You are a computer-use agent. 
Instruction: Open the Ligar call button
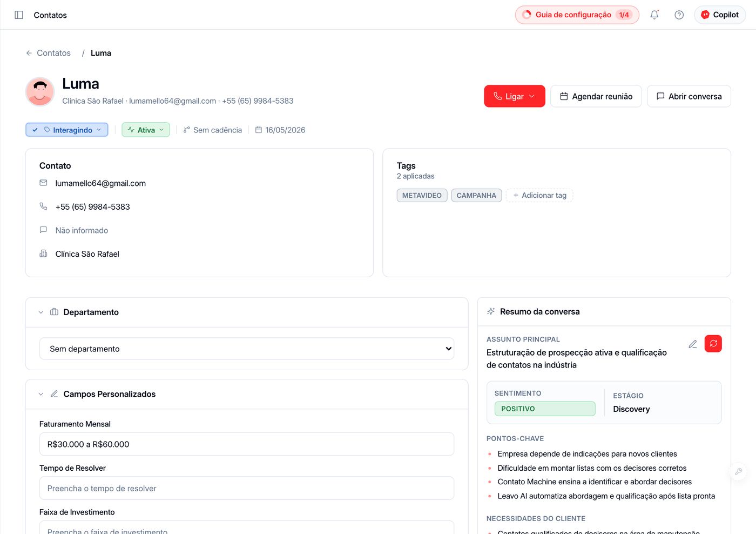[x=515, y=96]
